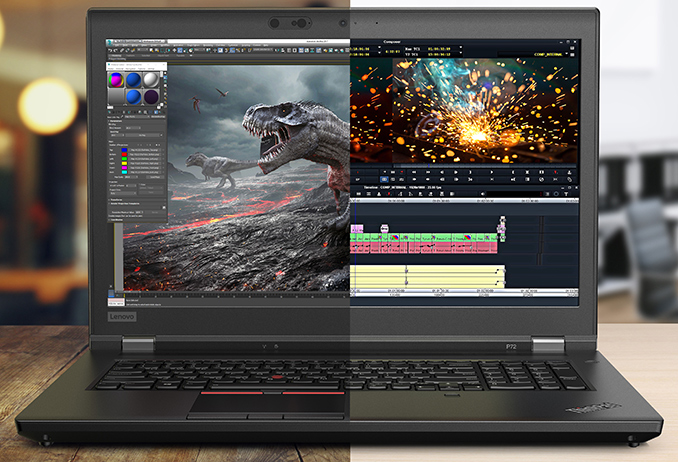Select the pink clip at the timeline start
678x462 pixels.
tap(357, 228)
